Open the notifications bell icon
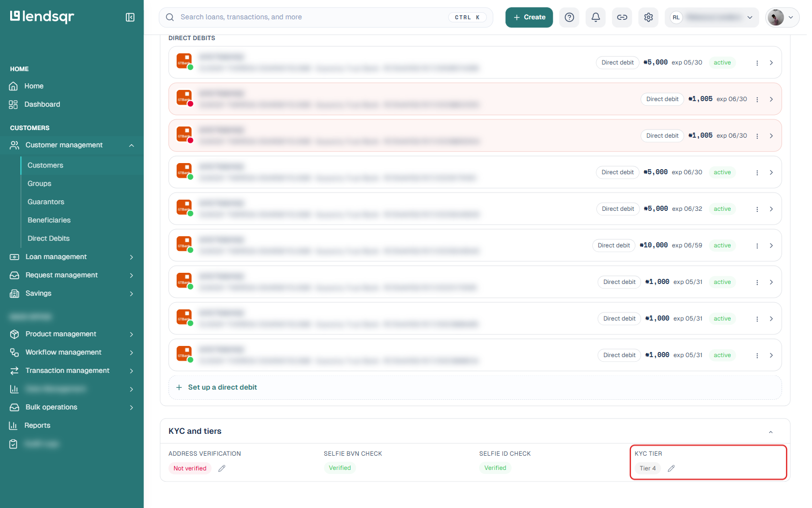This screenshot has height=508, width=812. pyautogui.click(x=596, y=17)
